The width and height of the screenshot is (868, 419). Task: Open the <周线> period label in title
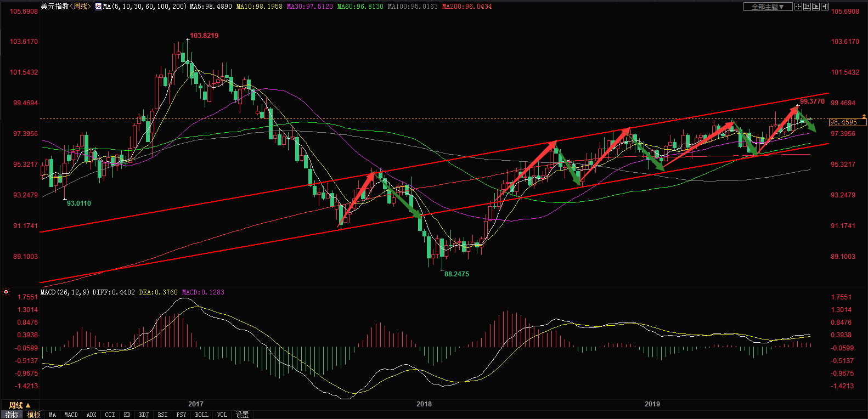coord(81,7)
